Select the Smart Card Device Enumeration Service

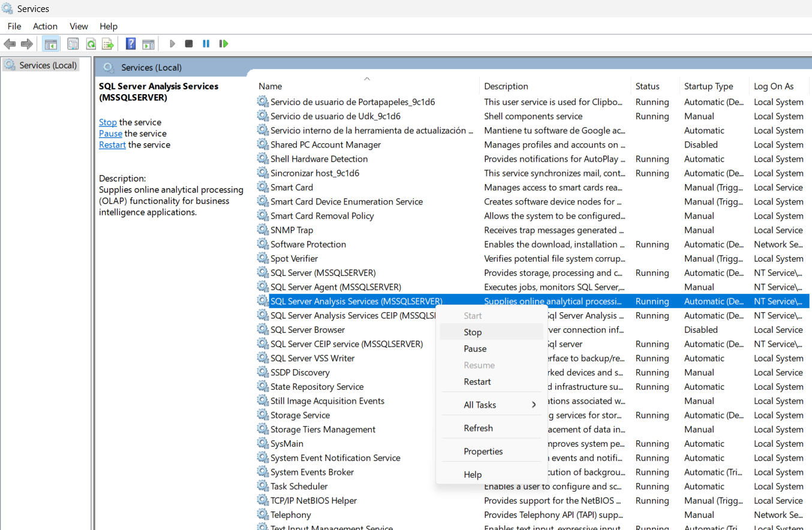click(533, 201)
